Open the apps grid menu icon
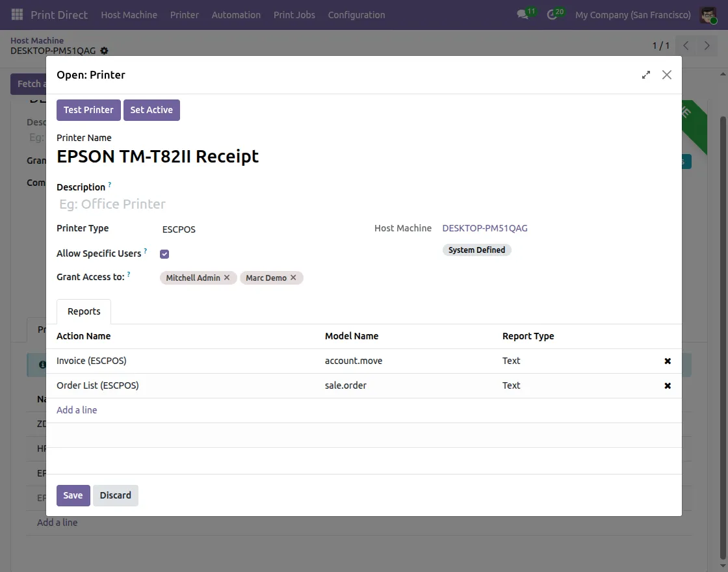 pos(17,14)
